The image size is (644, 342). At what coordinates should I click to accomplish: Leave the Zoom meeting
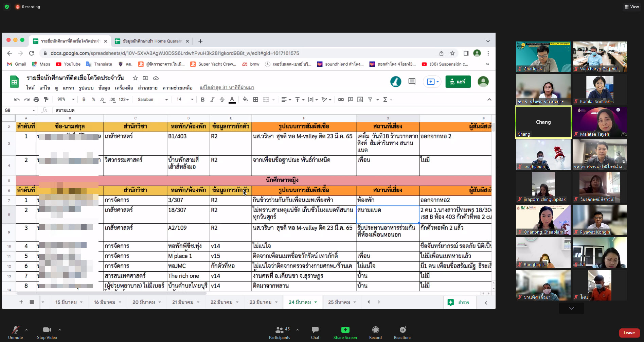[x=629, y=333]
